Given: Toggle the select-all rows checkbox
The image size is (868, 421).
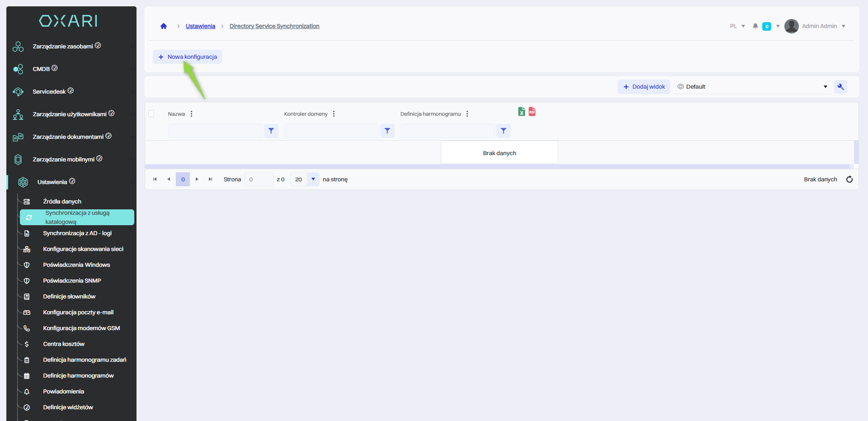Looking at the screenshot, I should (x=151, y=114).
